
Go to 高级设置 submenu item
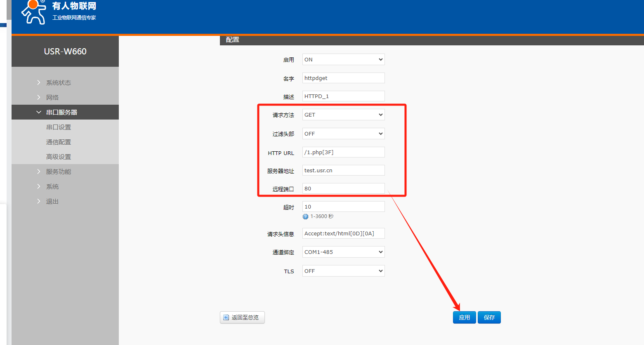[x=59, y=157]
